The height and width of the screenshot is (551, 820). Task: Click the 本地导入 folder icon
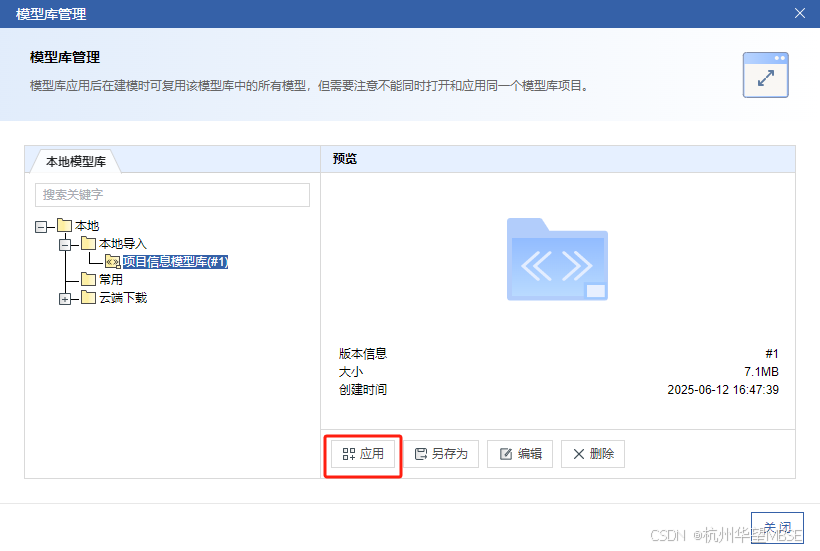[88, 243]
